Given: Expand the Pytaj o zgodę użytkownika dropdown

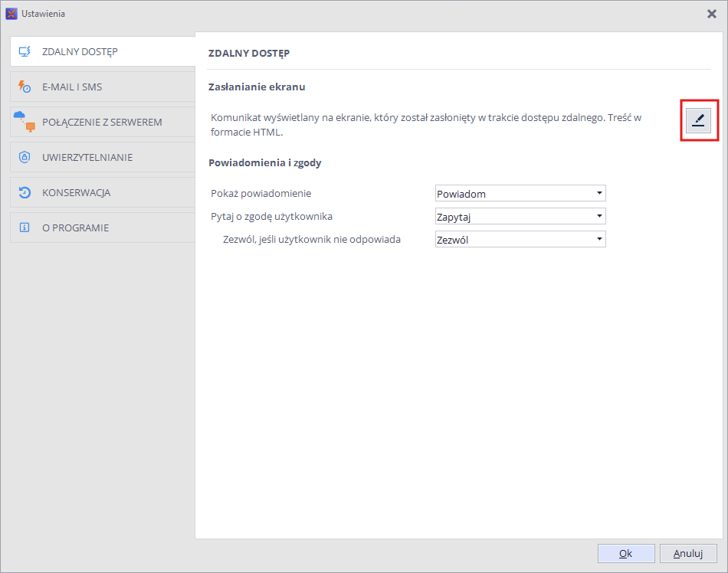Looking at the screenshot, I should (x=520, y=216).
